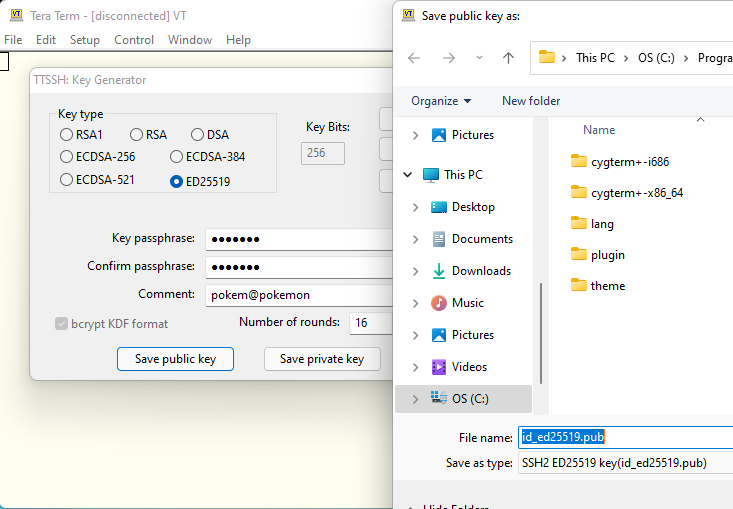Screen dimensions: 733x509
Task: Click the This PC monitor icon in tree
Action: click(x=431, y=175)
